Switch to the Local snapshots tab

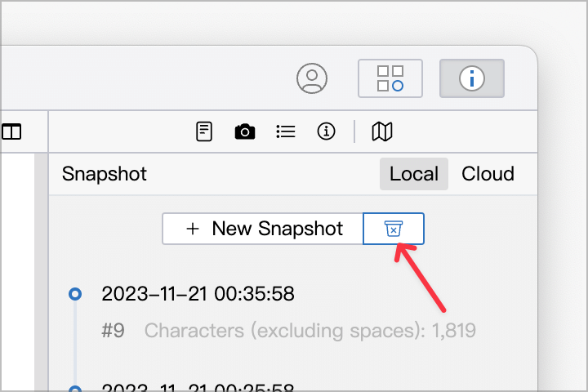(414, 174)
